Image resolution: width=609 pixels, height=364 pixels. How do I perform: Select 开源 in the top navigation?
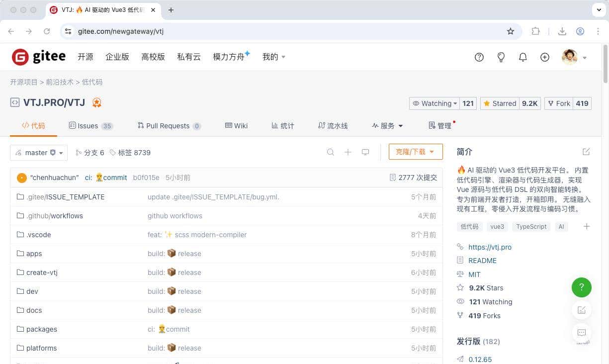click(85, 57)
